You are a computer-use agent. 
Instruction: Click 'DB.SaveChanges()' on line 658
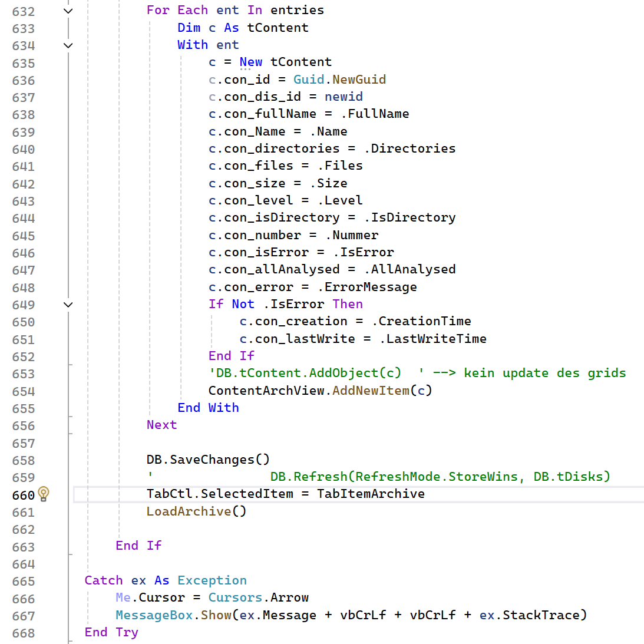tap(208, 459)
